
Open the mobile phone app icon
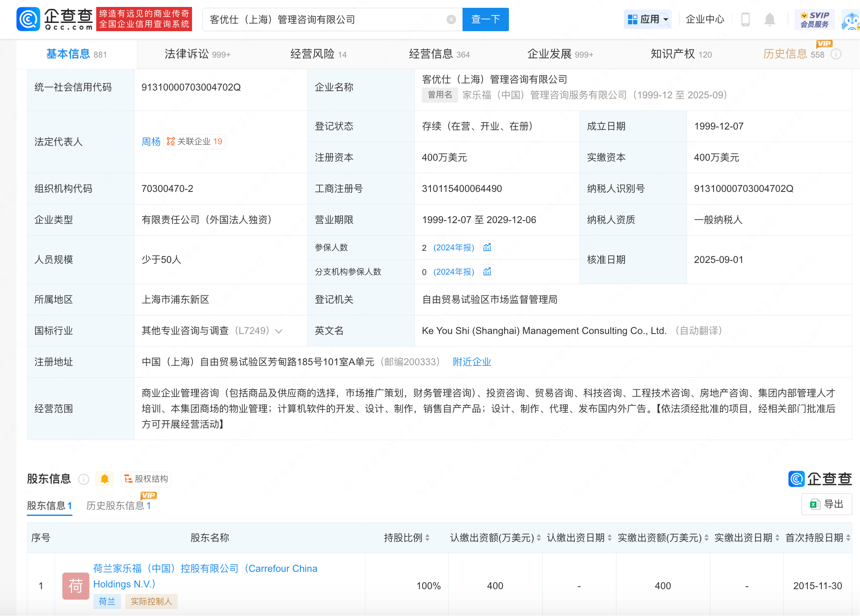point(746,19)
